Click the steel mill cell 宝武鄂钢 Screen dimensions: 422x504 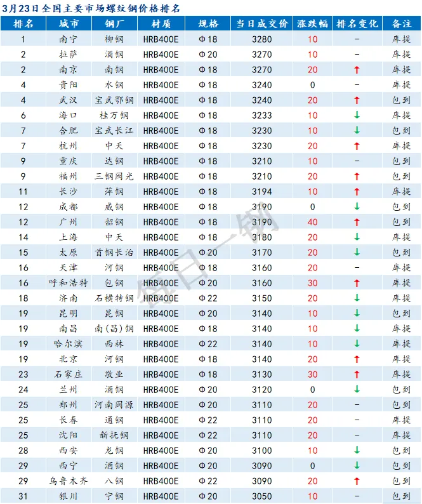pyautogui.click(x=114, y=100)
